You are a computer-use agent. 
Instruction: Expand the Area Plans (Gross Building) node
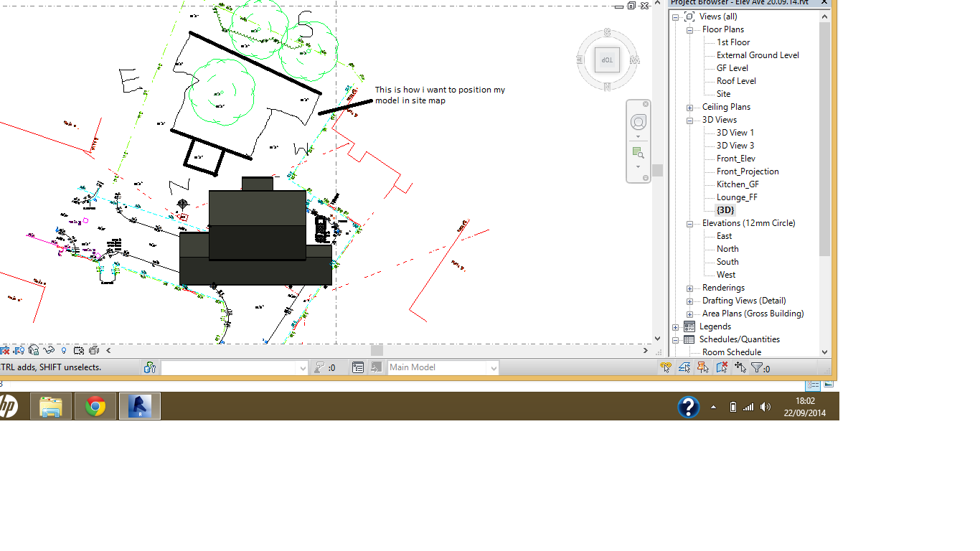tap(689, 314)
